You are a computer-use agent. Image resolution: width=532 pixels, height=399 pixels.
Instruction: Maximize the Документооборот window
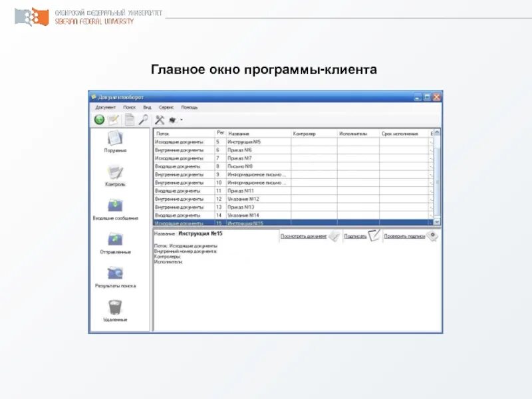coord(428,97)
